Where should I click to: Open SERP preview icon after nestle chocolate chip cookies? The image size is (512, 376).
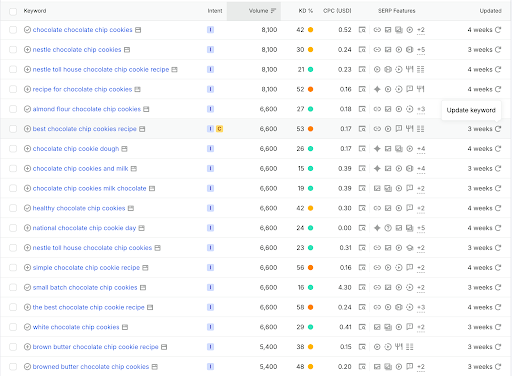point(127,50)
